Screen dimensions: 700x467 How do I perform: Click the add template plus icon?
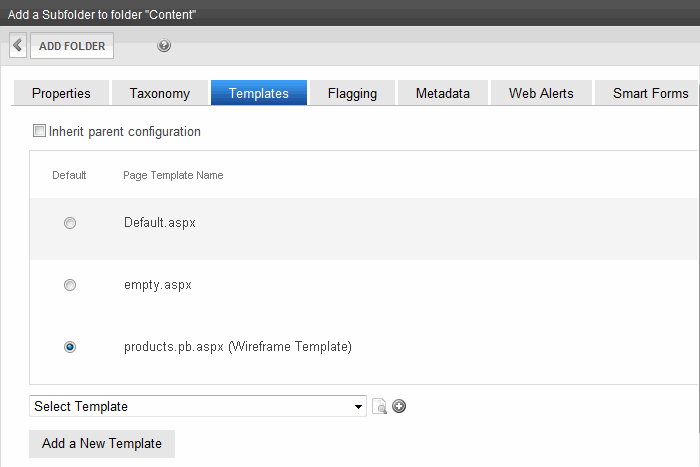point(399,406)
